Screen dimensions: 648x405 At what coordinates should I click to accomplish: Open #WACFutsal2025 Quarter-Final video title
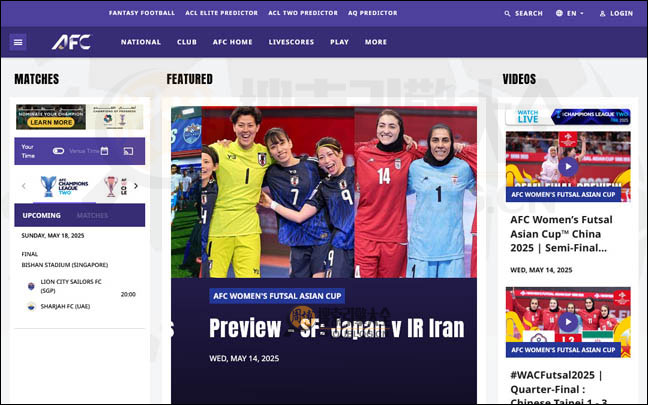click(557, 388)
